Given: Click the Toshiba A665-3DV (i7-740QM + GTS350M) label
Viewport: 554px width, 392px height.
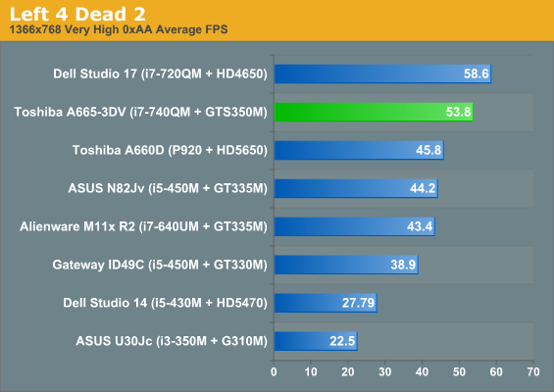Looking at the screenshot, I should pyautogui.click(x=140, y=112).
